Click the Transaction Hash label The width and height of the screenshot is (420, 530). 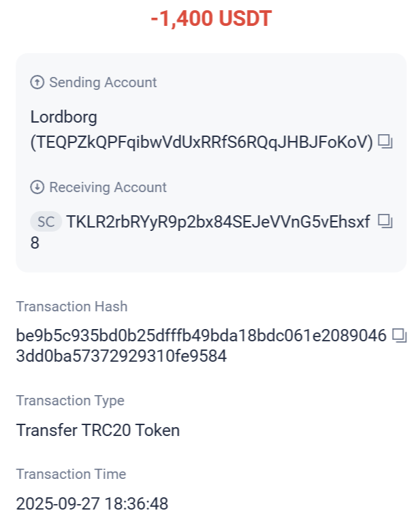(72, 307)
